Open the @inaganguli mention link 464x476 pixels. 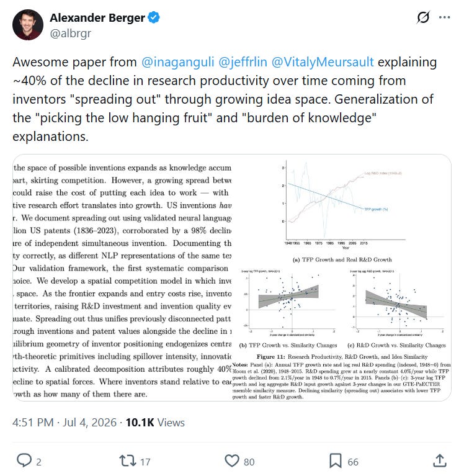(178, 62)
